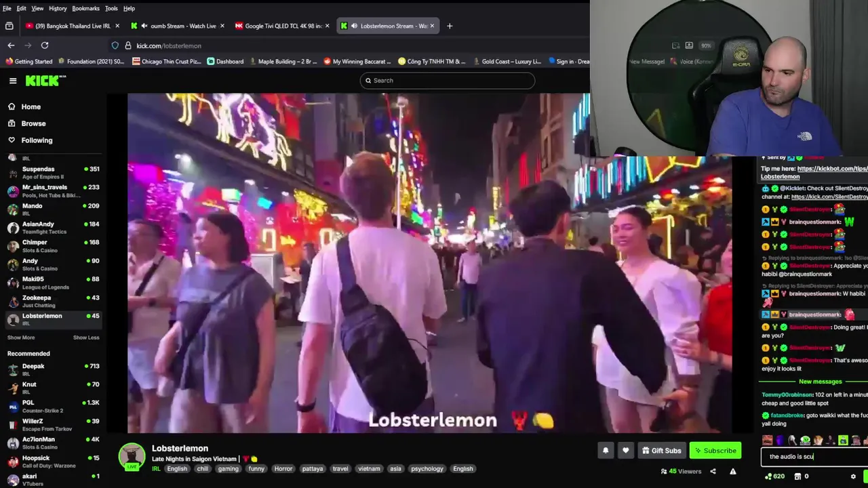The image size is (868, 488).
Task: Click the Lobsterlemon channel avatar
Action: (x=132, y=457)
